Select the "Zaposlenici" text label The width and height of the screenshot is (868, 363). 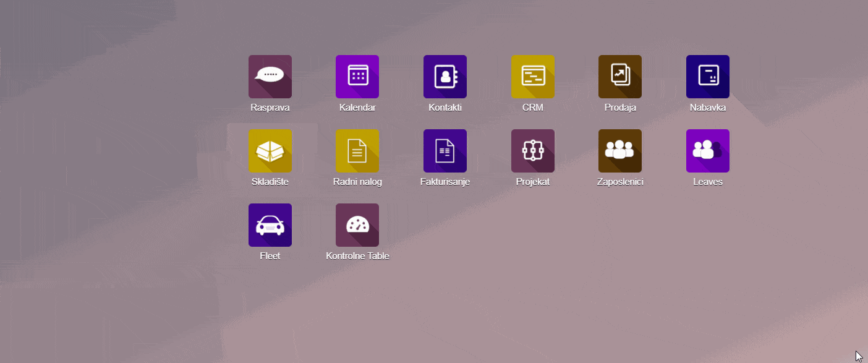tap(620, 182)
